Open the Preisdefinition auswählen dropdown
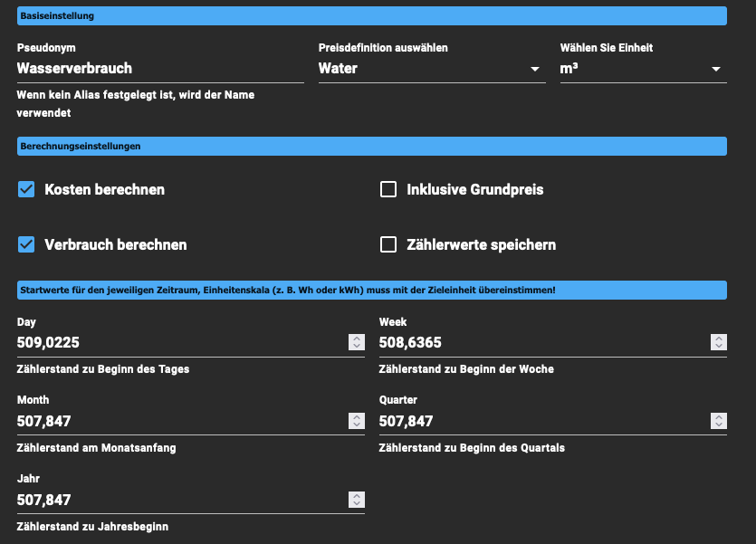This screenshot has width=756, height=544. (432, 69)
